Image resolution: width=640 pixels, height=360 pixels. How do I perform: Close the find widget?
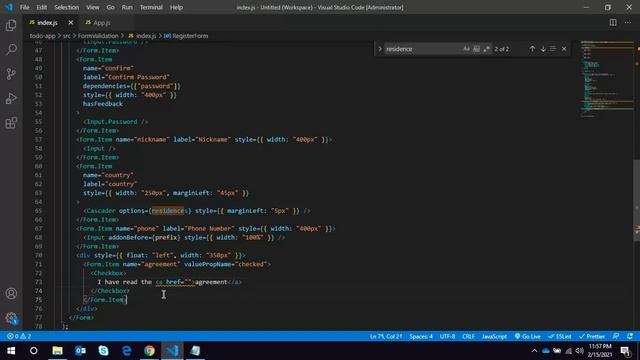tap(564, 49)
